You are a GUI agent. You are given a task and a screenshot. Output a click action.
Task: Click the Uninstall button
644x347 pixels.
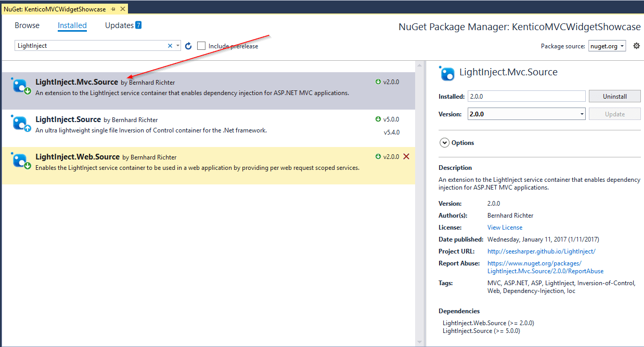click(x=614, y=97)
